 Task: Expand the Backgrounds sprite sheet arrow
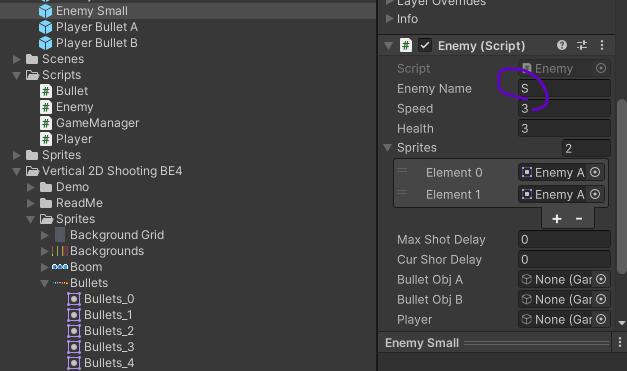click(x=45, y=251)
